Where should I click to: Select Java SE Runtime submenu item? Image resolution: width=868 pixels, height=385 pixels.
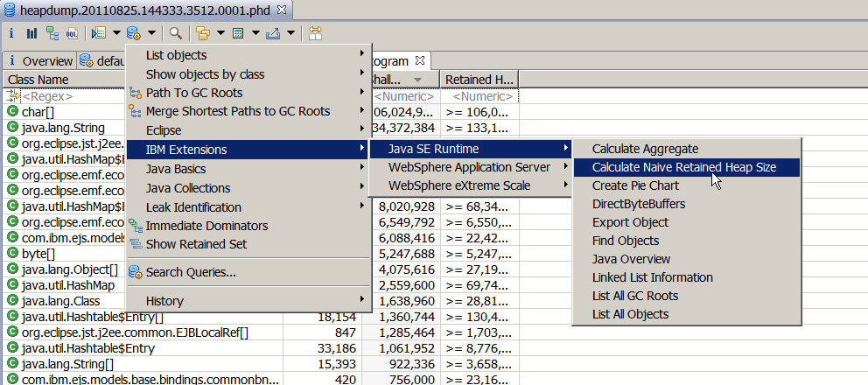click(x=471, y=149)
